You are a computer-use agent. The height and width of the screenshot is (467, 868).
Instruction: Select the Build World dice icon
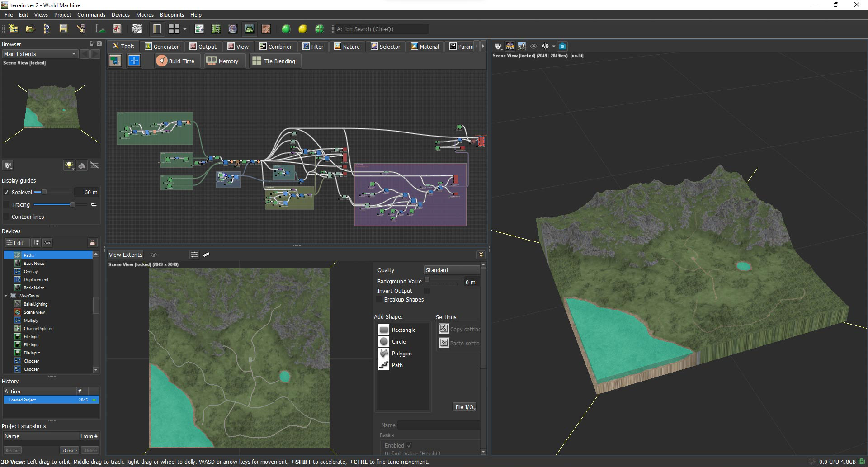click(x=136, y=29)
